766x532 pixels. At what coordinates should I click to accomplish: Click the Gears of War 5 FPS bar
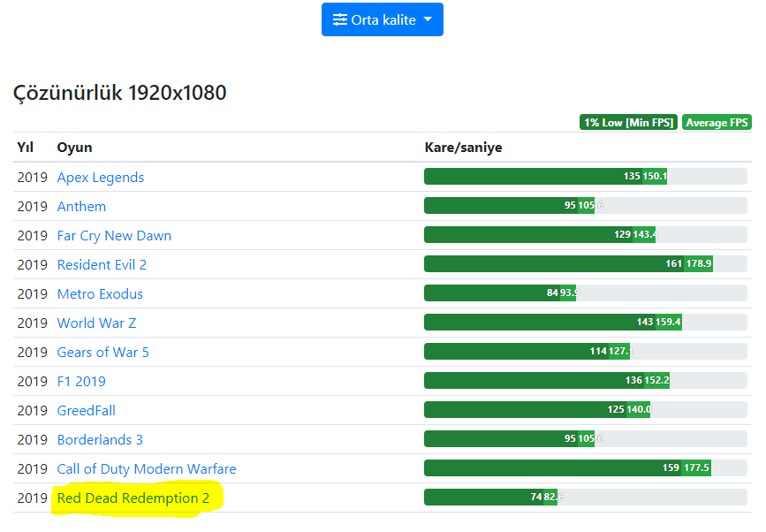[x=585, y=351]
